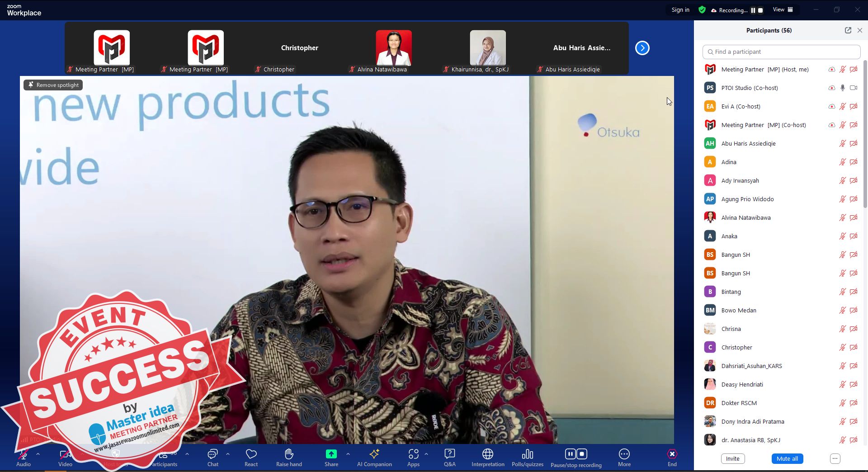Expand audio options arrow

coord(38,453)
